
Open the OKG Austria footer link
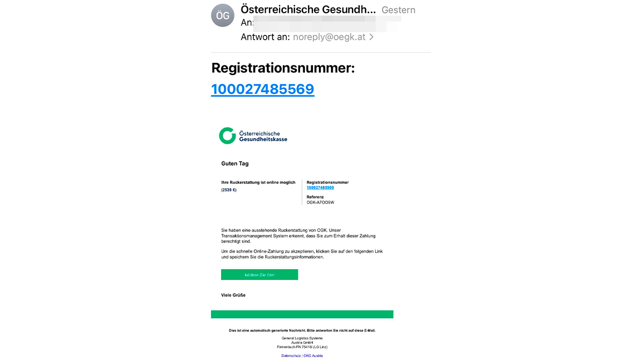313,356
